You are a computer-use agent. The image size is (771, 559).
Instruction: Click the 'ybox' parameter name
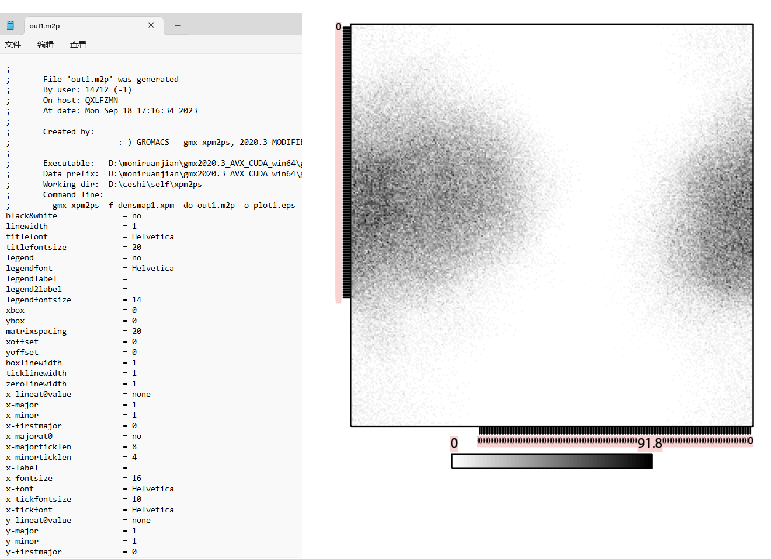point(15,321)
